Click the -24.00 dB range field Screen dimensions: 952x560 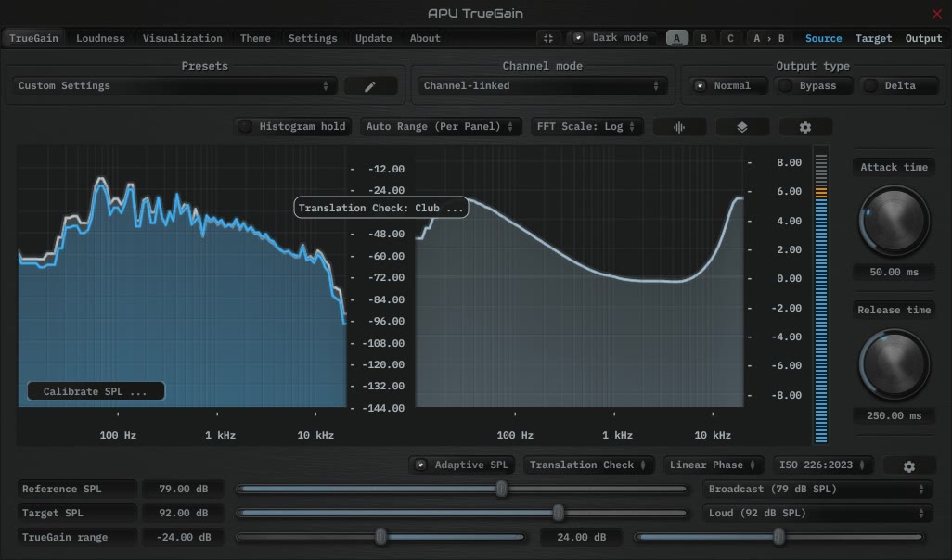[183, 538]
